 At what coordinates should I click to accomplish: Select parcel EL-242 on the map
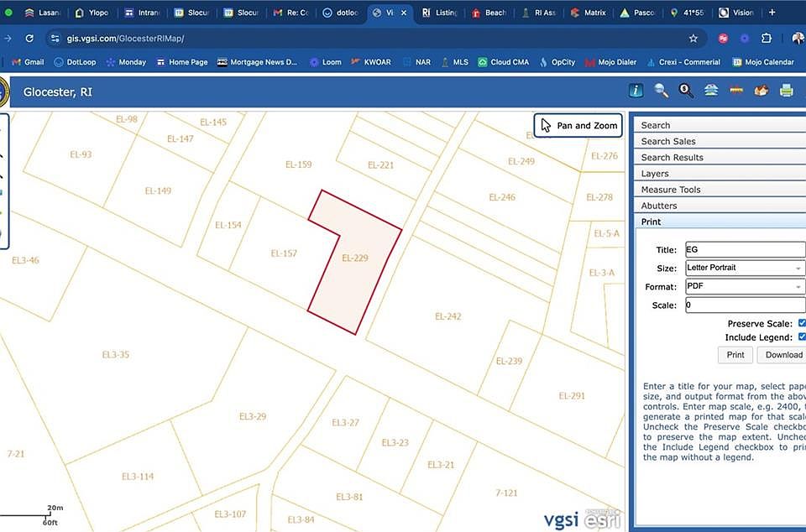click(x=447, y=316)
